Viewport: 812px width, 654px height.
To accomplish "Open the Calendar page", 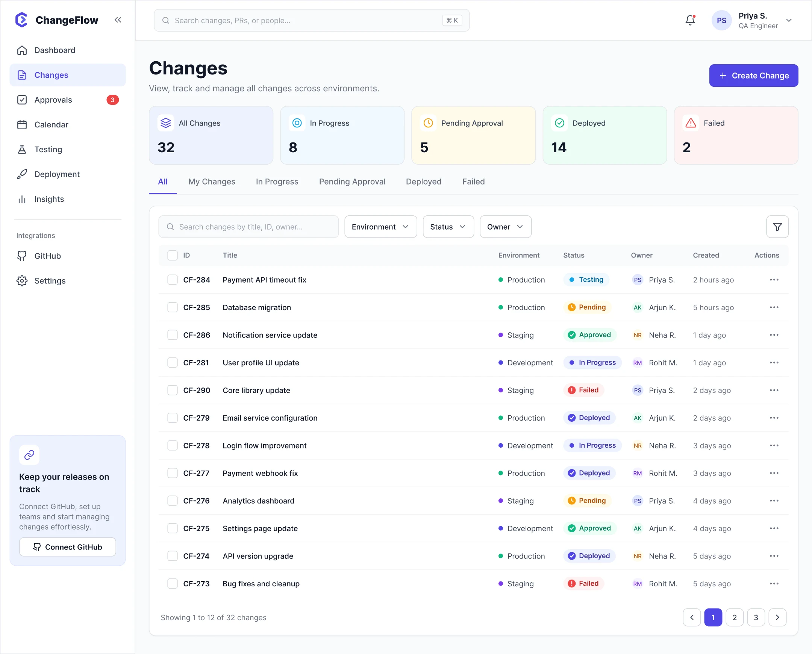I will (x=67, y=125).
